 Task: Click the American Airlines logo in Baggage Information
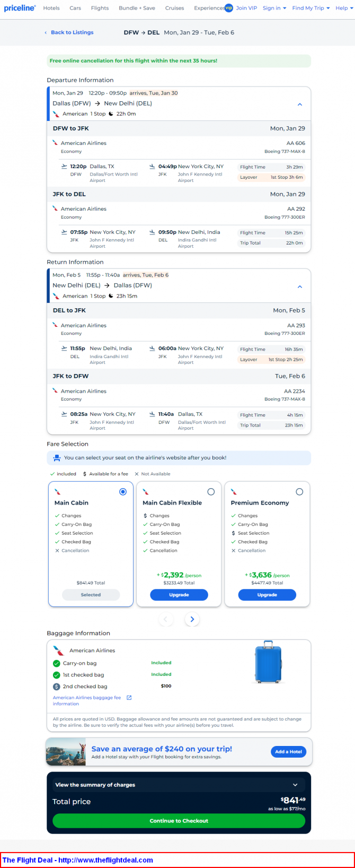(x=58, y=650)
